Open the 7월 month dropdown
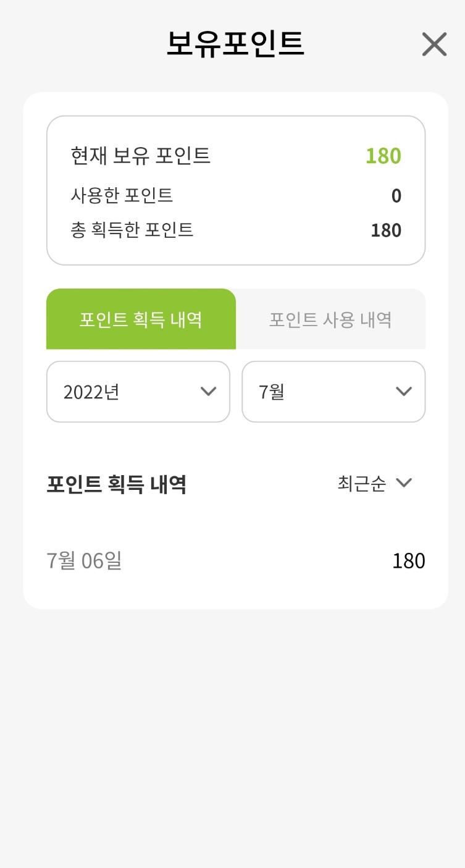The height and width of the screenshot is (868, 465). pos(333,392)
